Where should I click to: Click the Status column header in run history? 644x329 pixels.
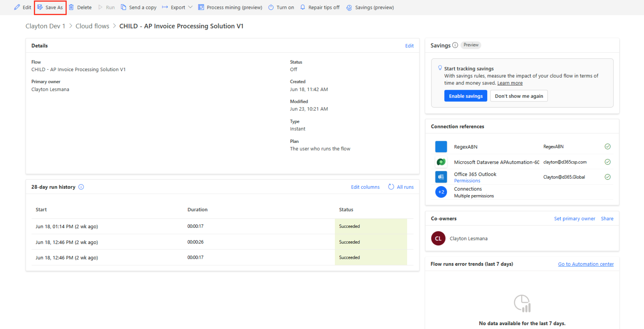pyautogui.click(x=346, y=209)
